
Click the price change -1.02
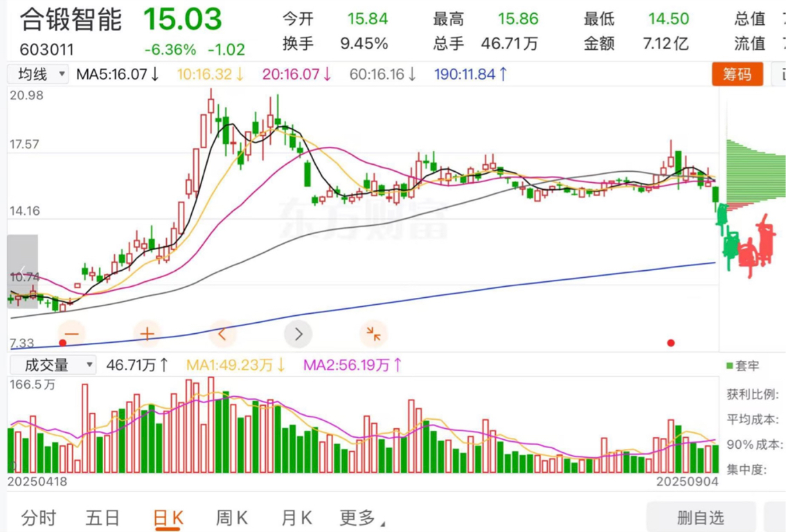tap(226, 50)
